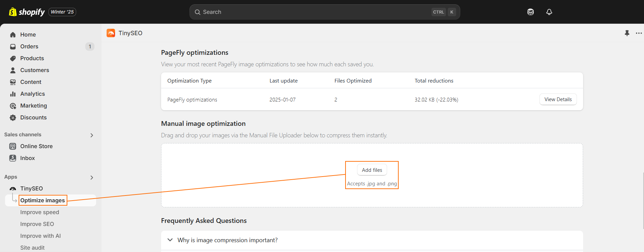Click the Files Optimized column header

pos(353,81)
